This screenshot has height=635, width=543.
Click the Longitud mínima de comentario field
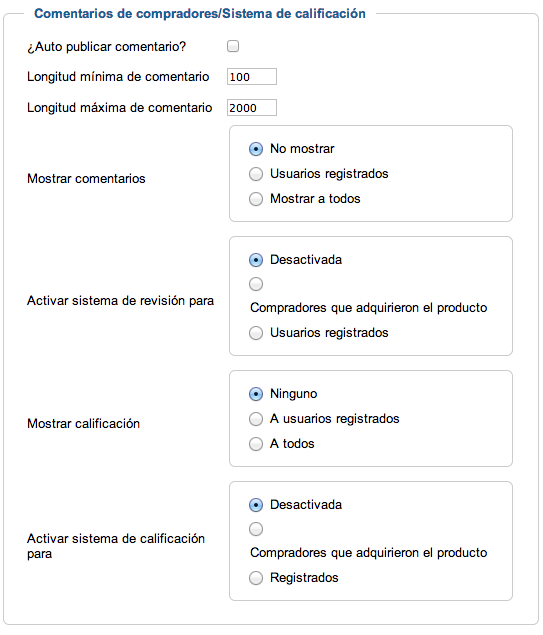tap(251, 77)
